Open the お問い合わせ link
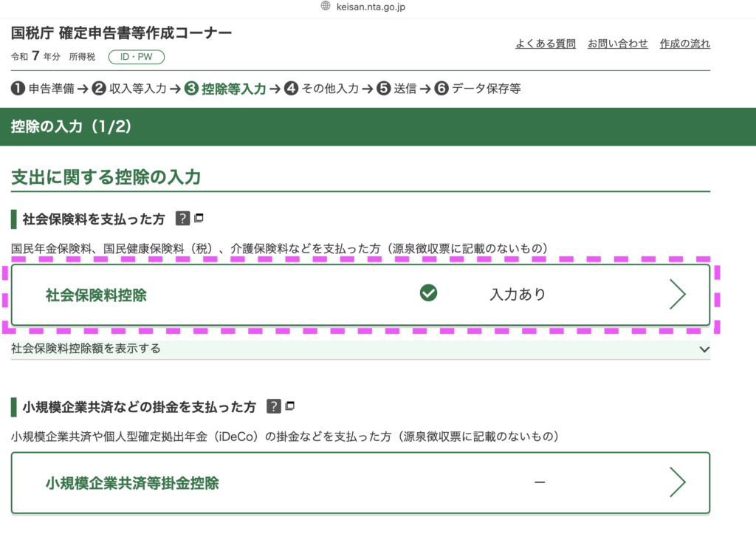Screen dimensions: 756x537 coord(618,44)
